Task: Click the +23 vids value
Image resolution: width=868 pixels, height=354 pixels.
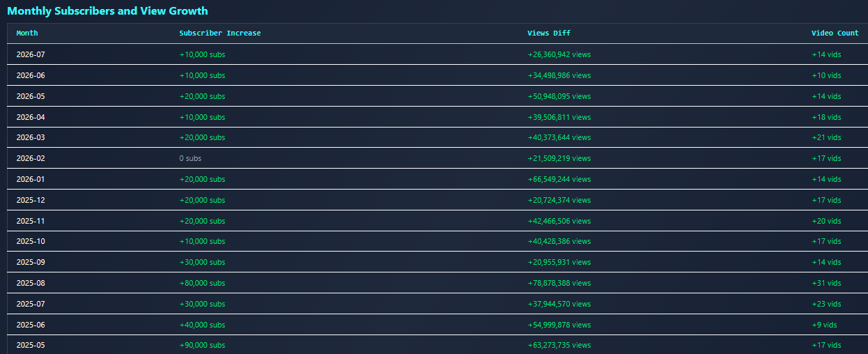Action: [826, 304]
